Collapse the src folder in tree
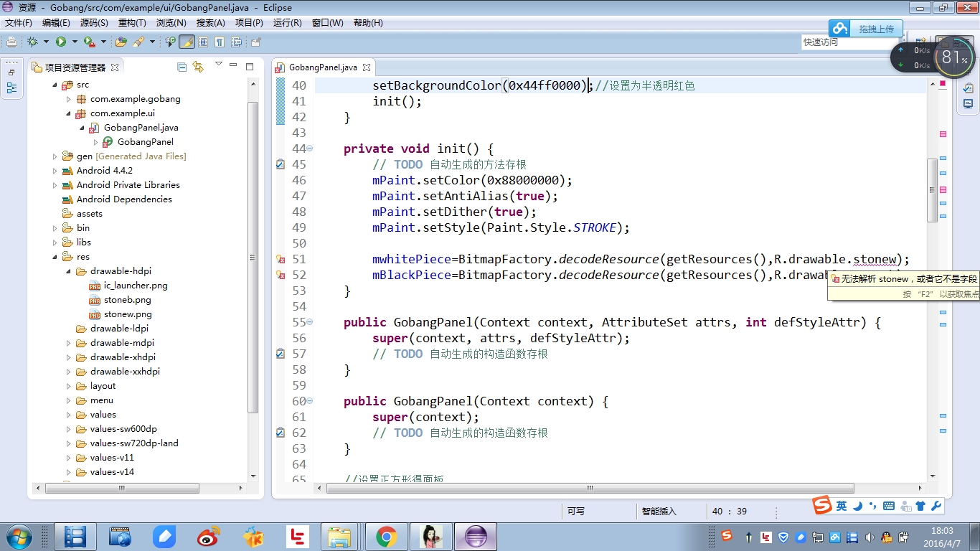The width and height of the screenshot is (980, 551). tap(55, 85)
